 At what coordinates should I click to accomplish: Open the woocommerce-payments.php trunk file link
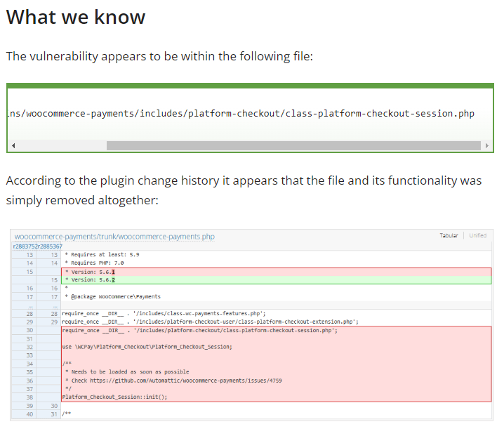point(114,237)
